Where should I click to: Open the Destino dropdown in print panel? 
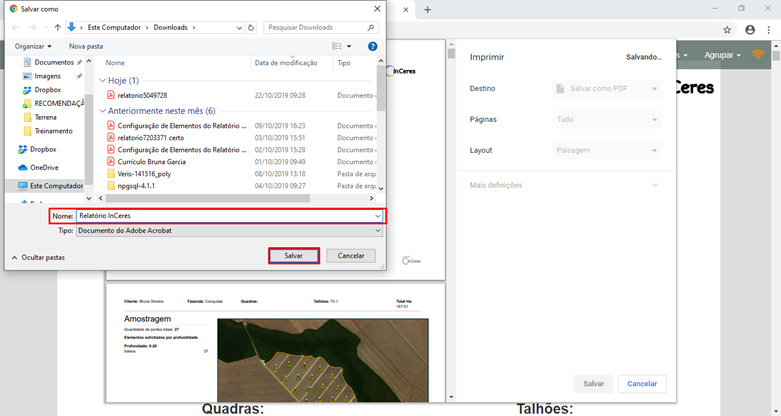(x=607, y=89)
